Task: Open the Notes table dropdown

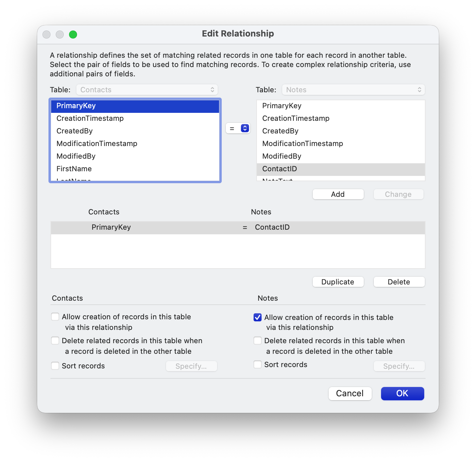Action: tap(354, 90)
